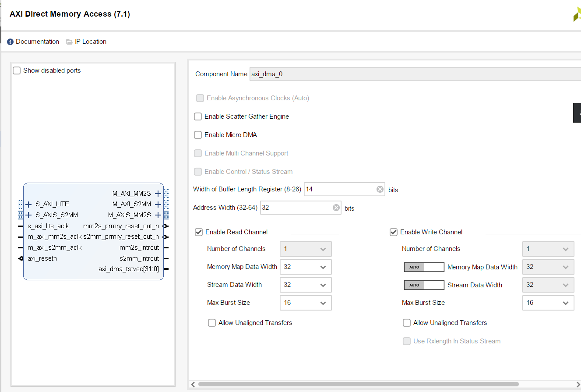Expand the M_AXIS_MM2S port plus icon
This screenshot has width=581, height=392.
pyautogui.click(x=158, y=215)
